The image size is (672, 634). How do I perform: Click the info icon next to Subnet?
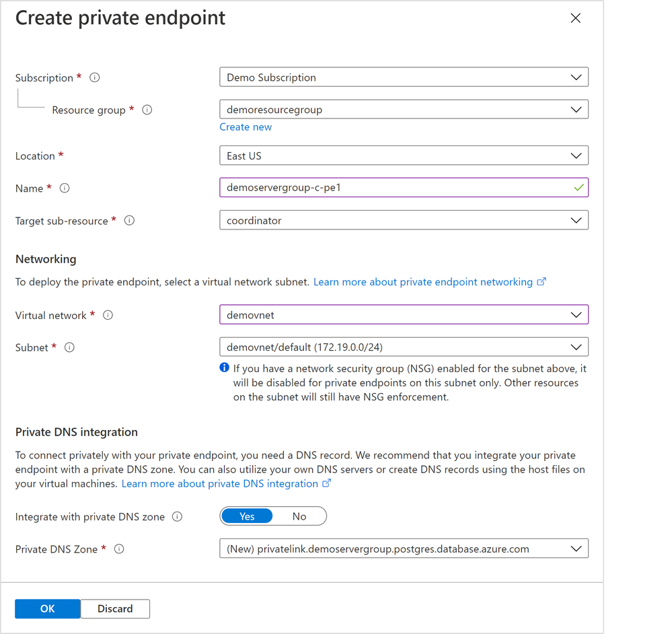(x=69, y=347)
